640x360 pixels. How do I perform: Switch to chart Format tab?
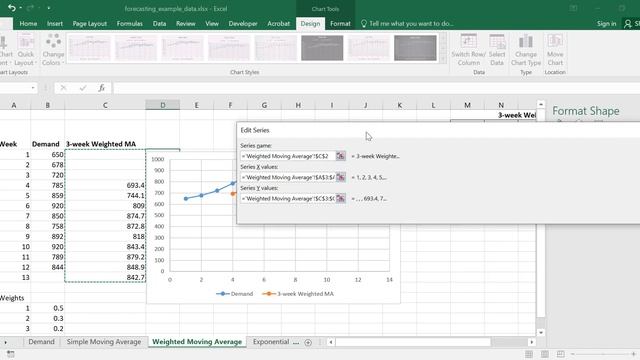[x=340, y=24]
